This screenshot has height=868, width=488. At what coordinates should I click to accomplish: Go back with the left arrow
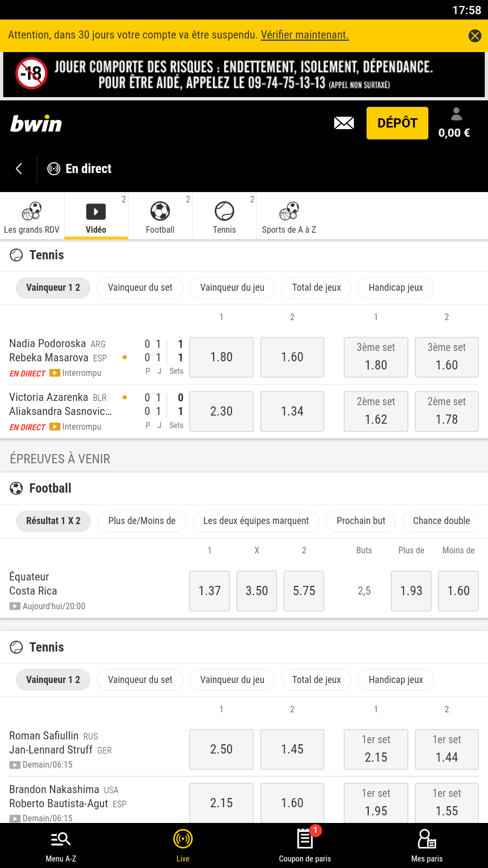(x=19, y=169)
